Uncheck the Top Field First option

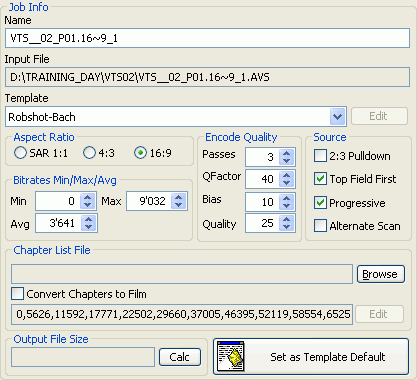(320, 179)
